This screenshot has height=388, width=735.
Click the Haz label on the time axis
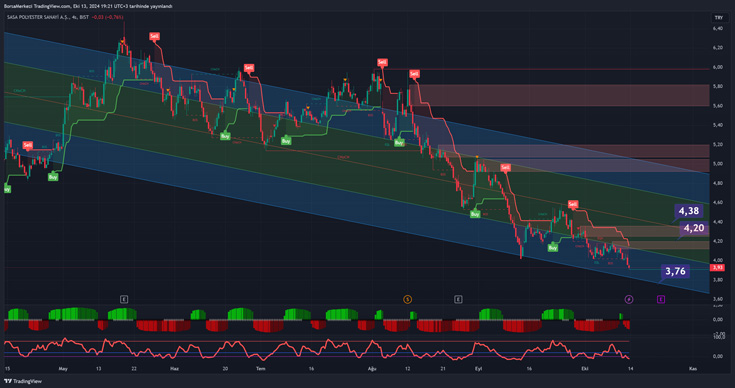[174, 369]
